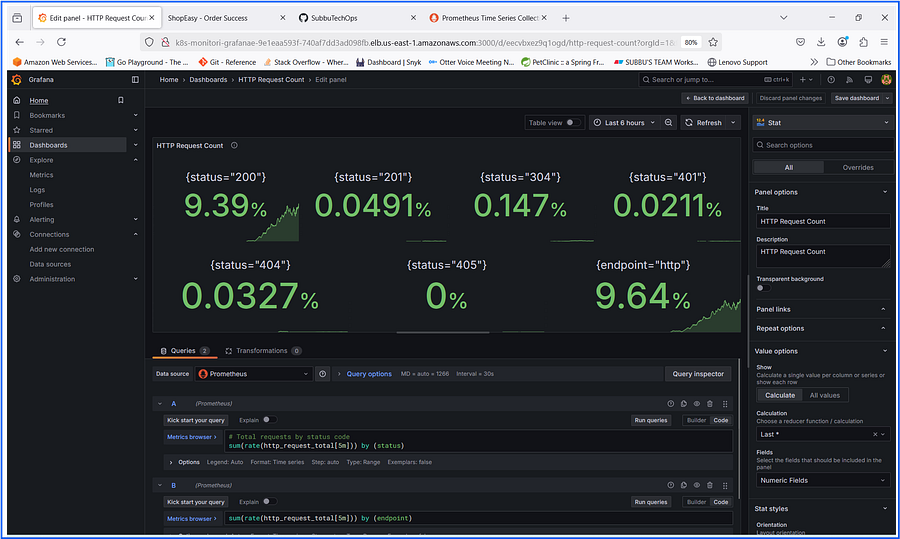Open the Stat visualization type dropdown
The image size is (900, 539).
click(823, 123)
